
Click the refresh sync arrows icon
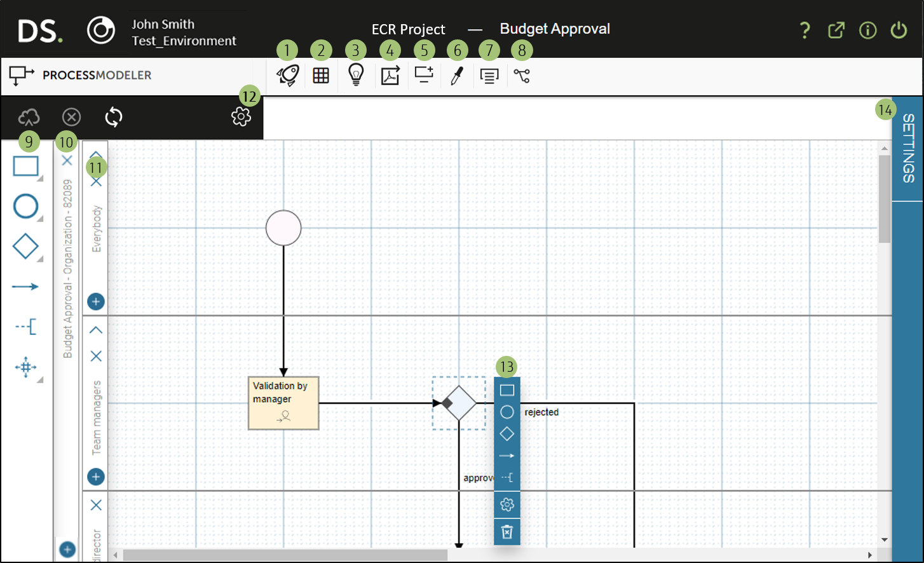pyautogui.click(x=114, y=117)
